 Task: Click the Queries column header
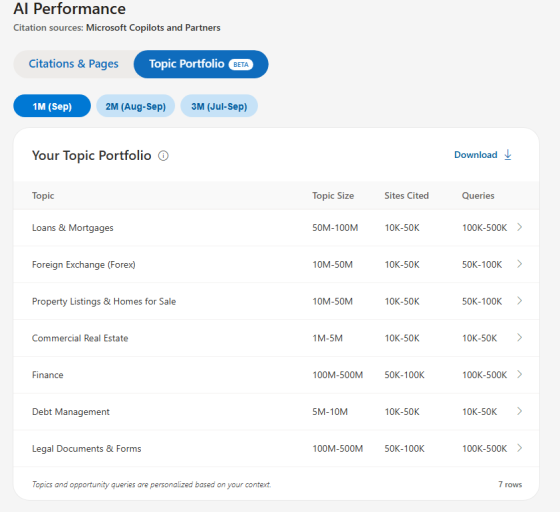pyautogui.click(x=478, y=196)
